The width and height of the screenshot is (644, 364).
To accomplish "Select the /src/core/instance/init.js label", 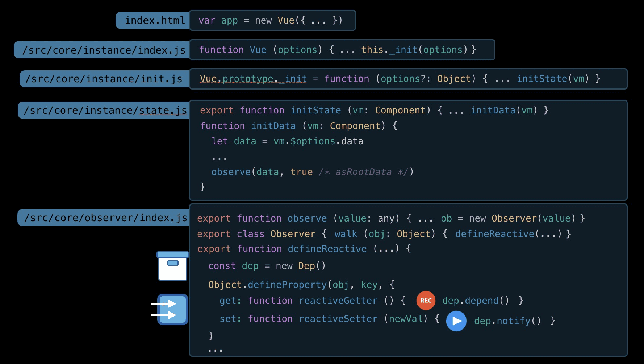I will 105,79.
